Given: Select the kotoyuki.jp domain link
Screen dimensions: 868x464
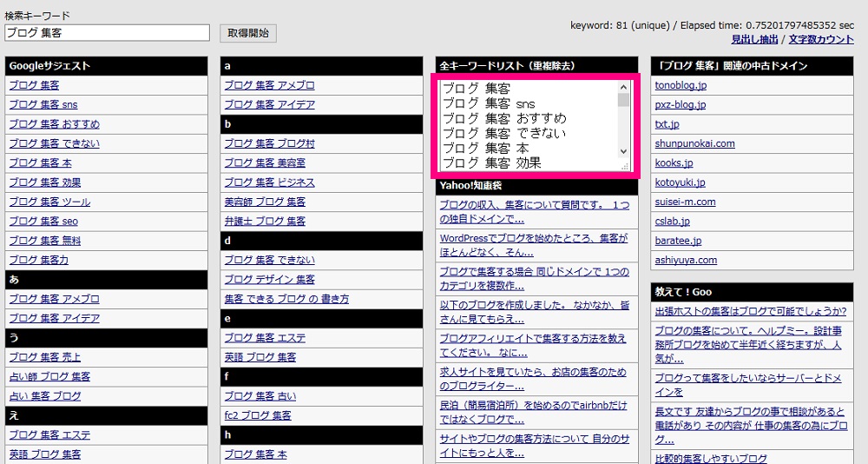Looking at the screenshot, I should coord(680,182).
